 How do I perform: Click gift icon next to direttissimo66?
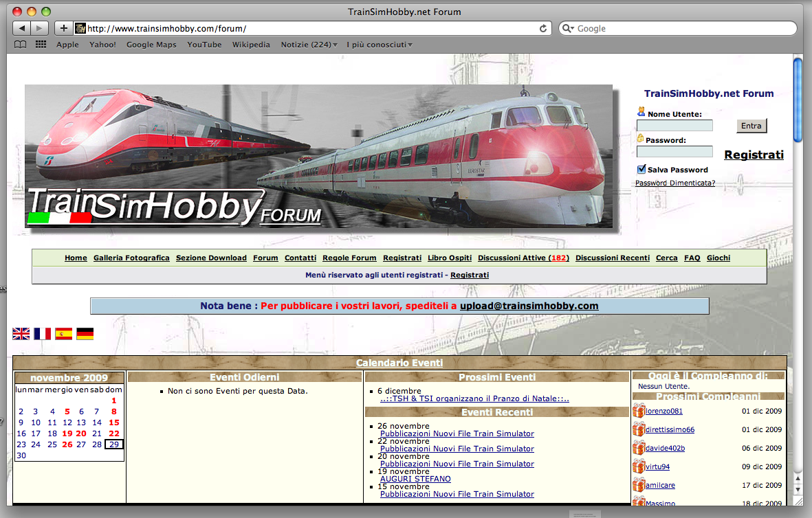click(639, 429)
